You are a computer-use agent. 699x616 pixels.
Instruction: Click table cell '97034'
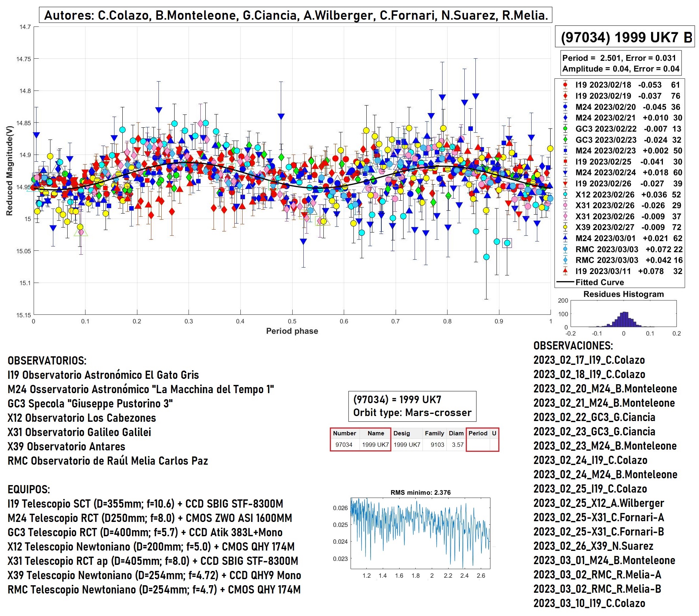[x=344, y=445]
